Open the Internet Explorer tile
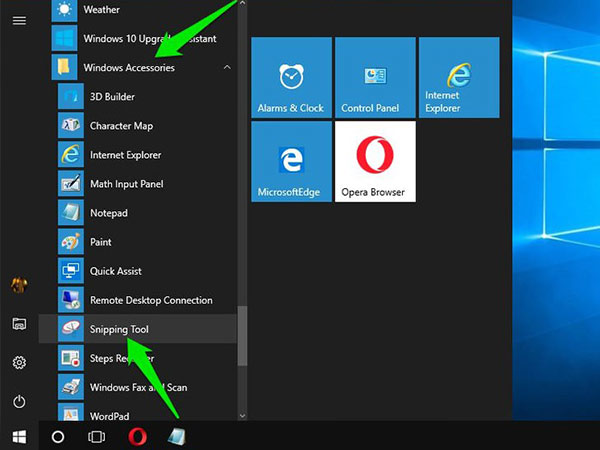This screenshot has width=600, height=450. point(459,77)
